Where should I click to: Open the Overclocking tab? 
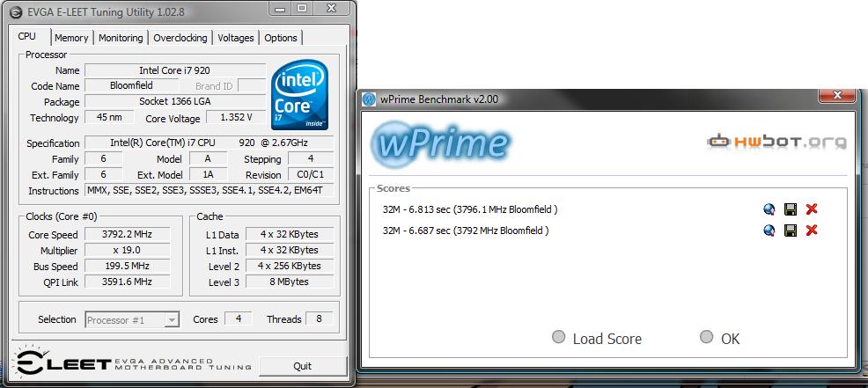tap(180, 38)
